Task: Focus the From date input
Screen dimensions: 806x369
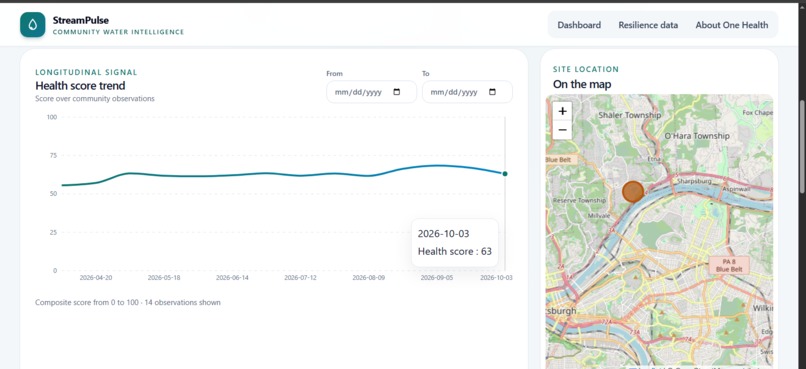Action: (371, 92)
